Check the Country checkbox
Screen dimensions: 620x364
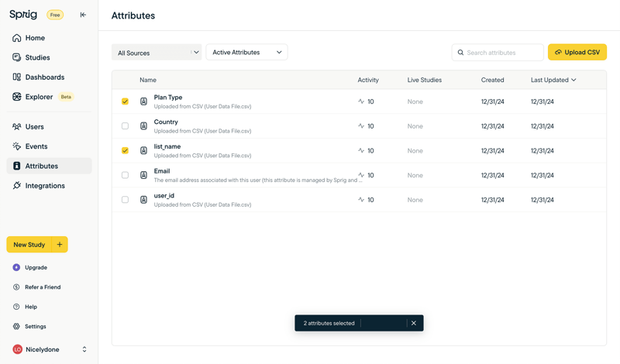(125, 126)
